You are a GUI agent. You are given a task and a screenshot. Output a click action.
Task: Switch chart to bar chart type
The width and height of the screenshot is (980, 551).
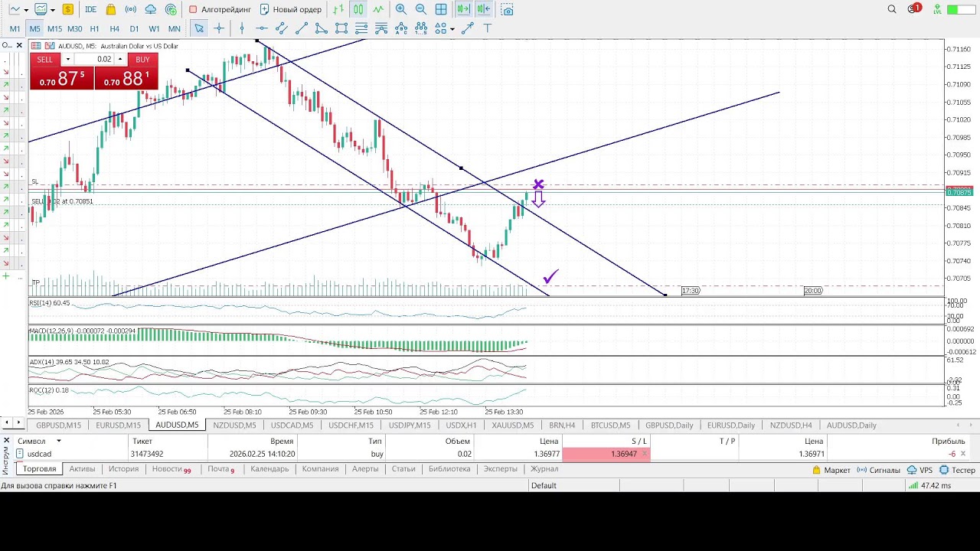coord(338,9)
